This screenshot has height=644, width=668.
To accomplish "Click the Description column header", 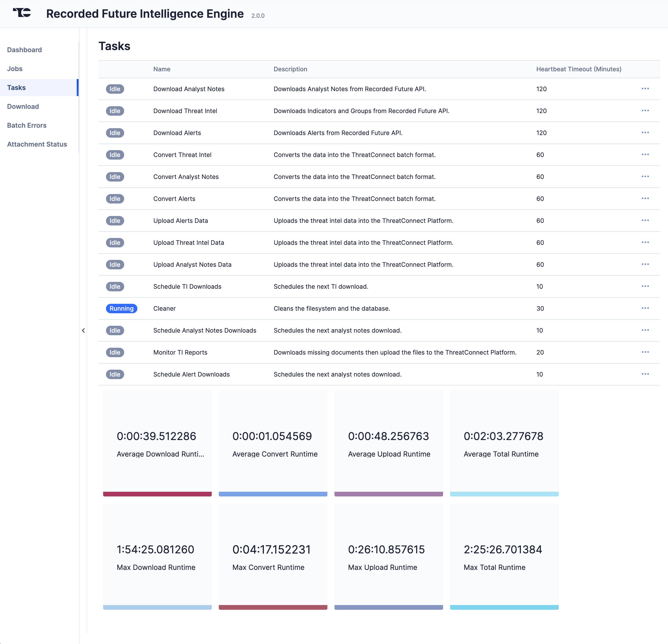I will pyautogui.click(x=290, y=69).
